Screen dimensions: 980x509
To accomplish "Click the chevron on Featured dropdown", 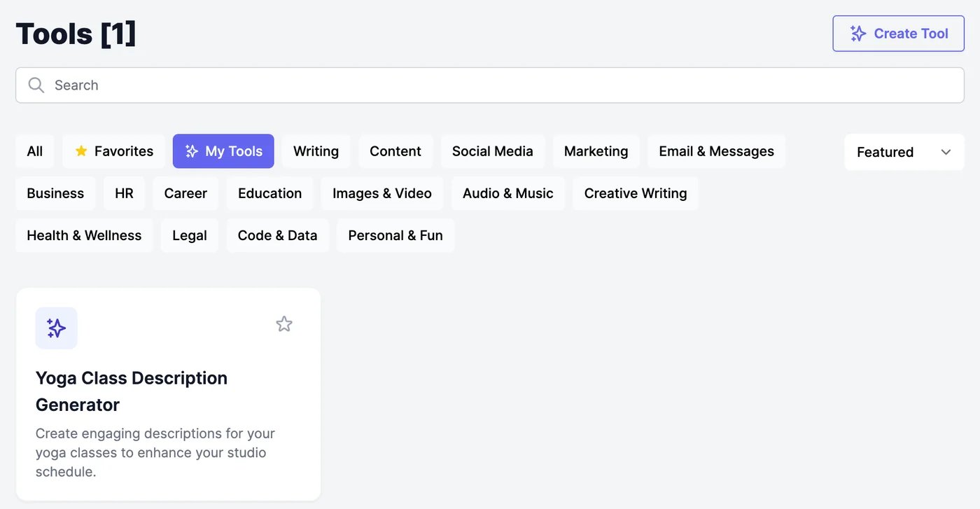I will tap(946, 152).
